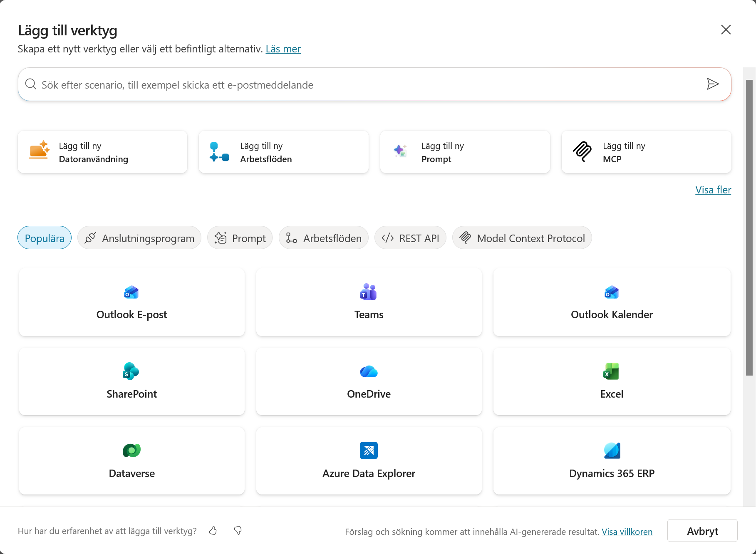The image size is (756, 554).
Task: Select the Dynamics 365 ERP label
Action: click(x=612, y=474)
